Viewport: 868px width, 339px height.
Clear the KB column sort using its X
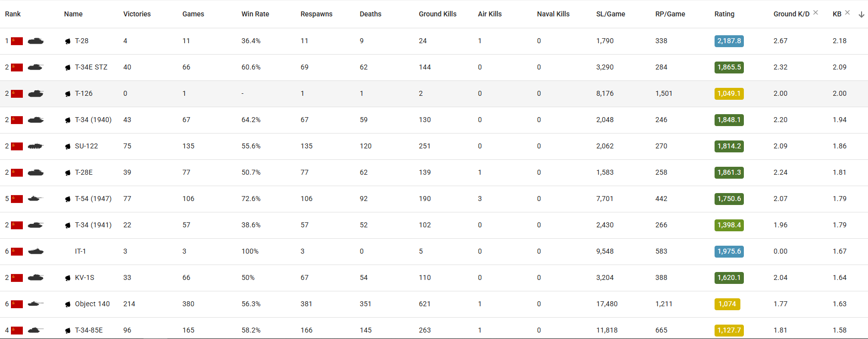point(847,12)
